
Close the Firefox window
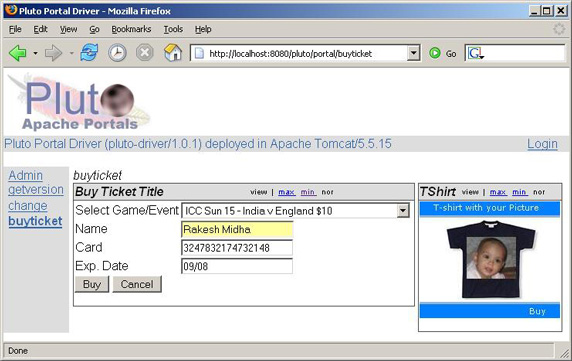coord(560,11)
